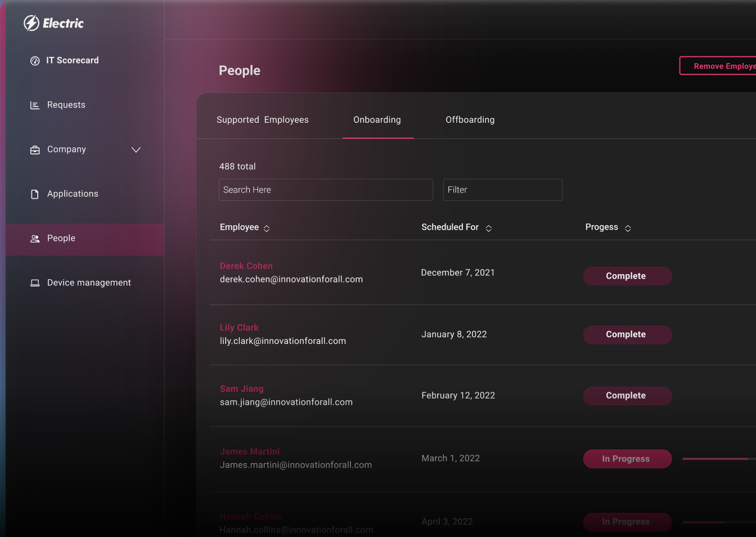Click the Electric lightning bolt logo
This screenshot has height=537, width=756.
point(31,23)
